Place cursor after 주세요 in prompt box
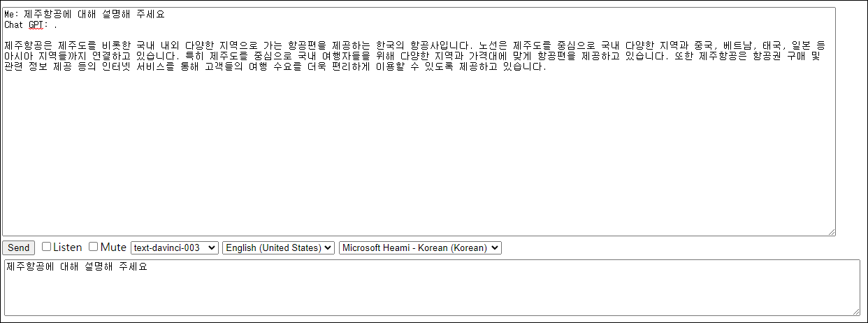868x323 pixels. coord(148,267)
